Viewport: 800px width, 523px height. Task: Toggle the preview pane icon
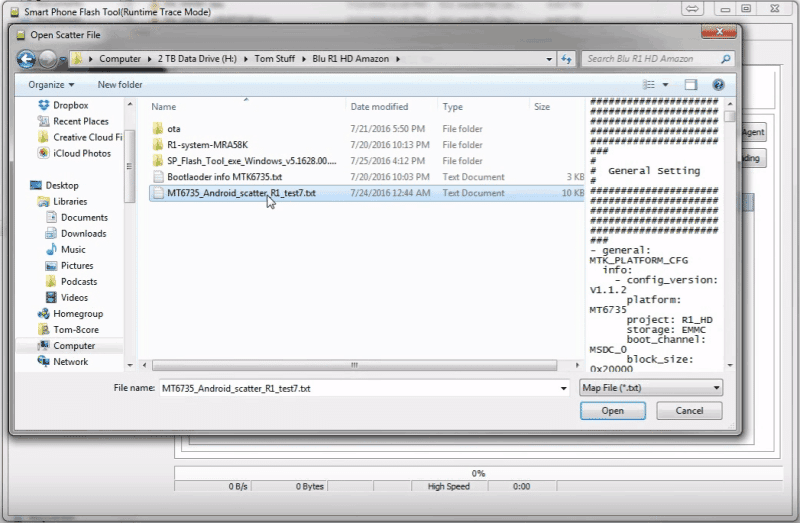(690, 85)
